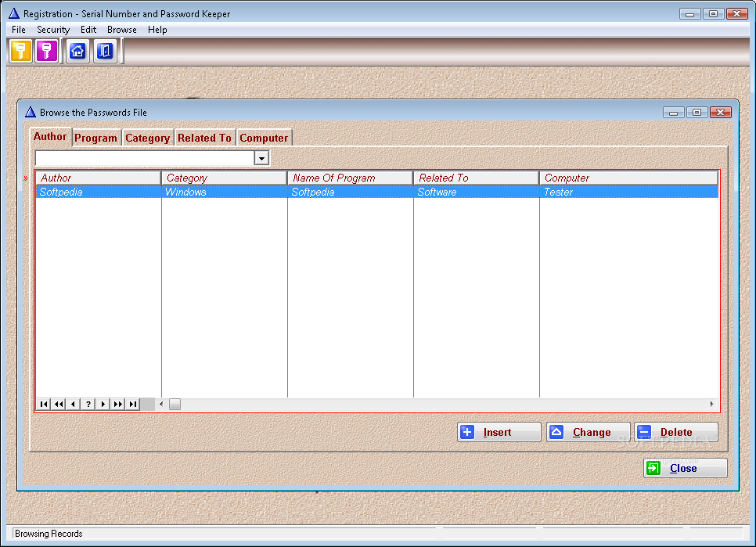Minimize the Browse the Passwords File window
Viewport: 756px width, 547px height.
click(x=674, y=112)
